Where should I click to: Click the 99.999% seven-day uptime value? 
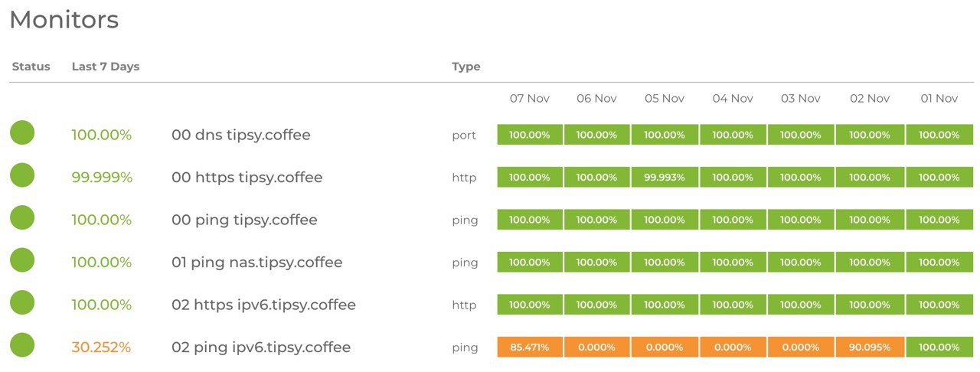click(102, 178)
